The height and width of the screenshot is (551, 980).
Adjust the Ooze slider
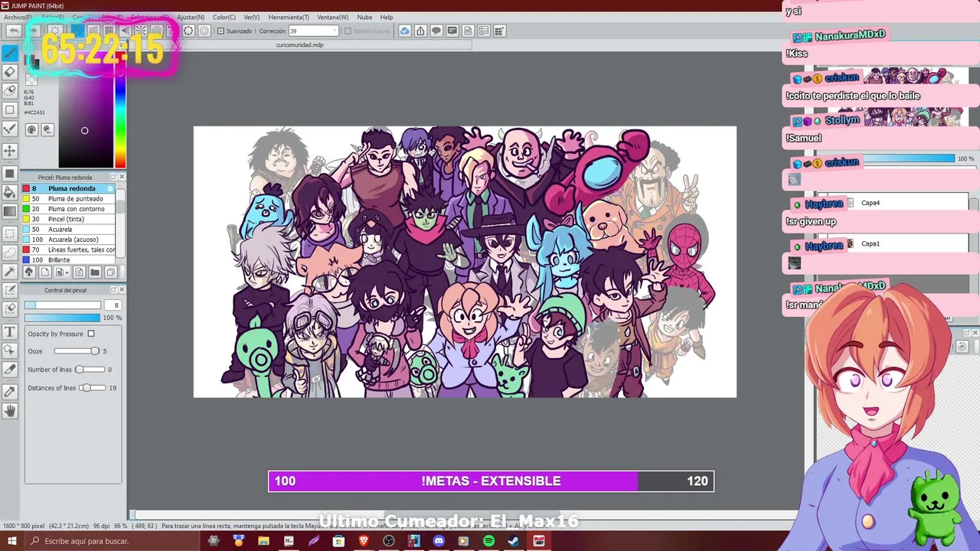coord(77,351)
